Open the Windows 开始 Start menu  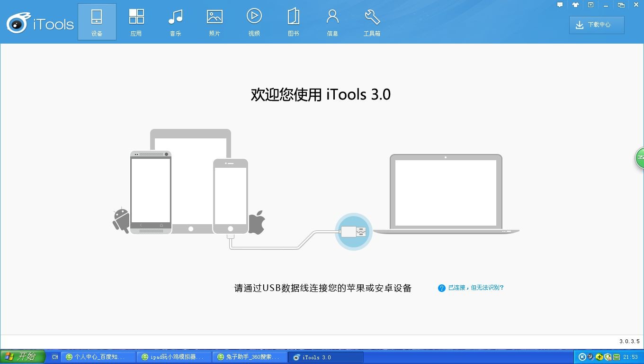tap(23, 356)
